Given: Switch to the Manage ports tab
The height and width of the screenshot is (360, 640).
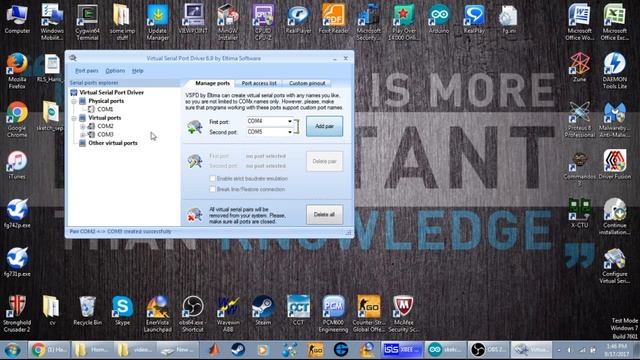Looking at the screenshot, I should coord(212,83).
